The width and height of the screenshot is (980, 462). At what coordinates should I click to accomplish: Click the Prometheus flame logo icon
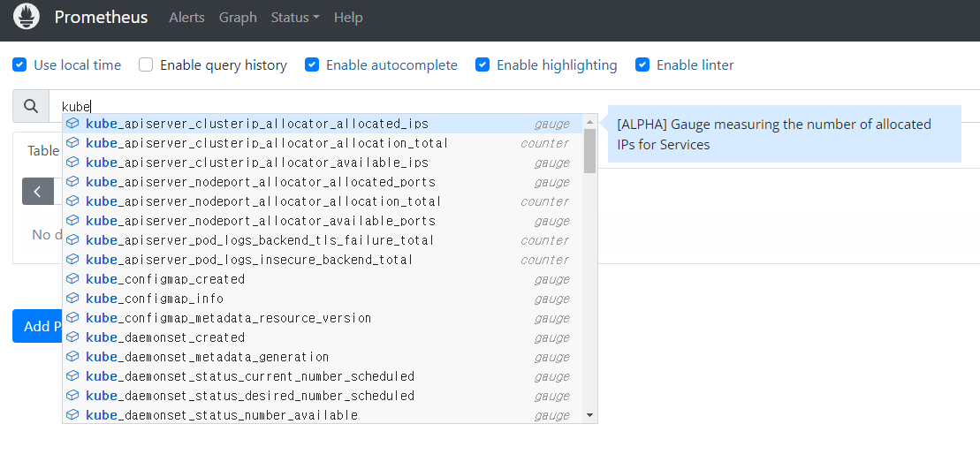27,17
